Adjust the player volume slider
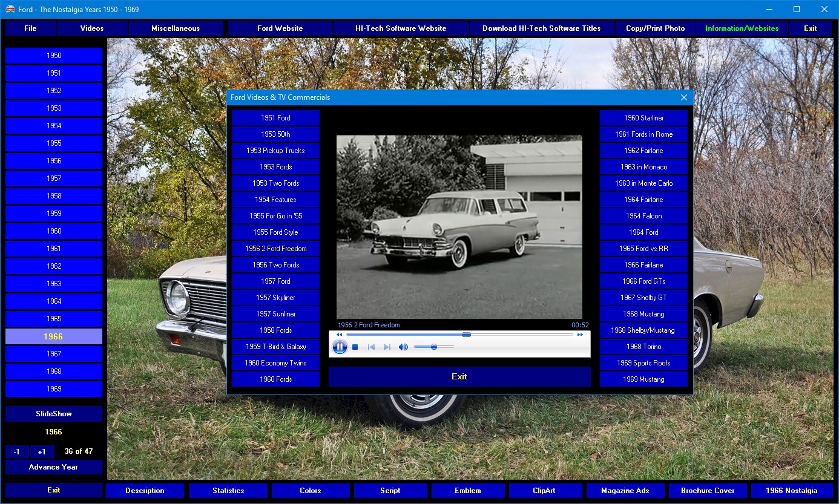The image size is (839, 504). 434,347
